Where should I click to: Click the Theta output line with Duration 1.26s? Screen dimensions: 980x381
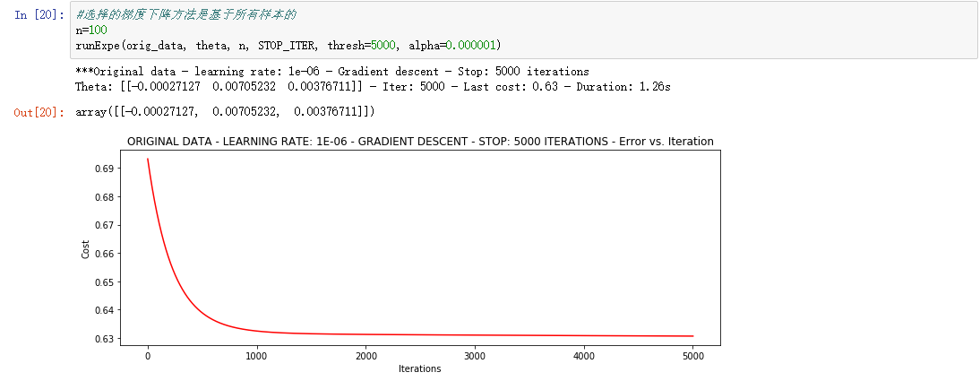point(373,86)
